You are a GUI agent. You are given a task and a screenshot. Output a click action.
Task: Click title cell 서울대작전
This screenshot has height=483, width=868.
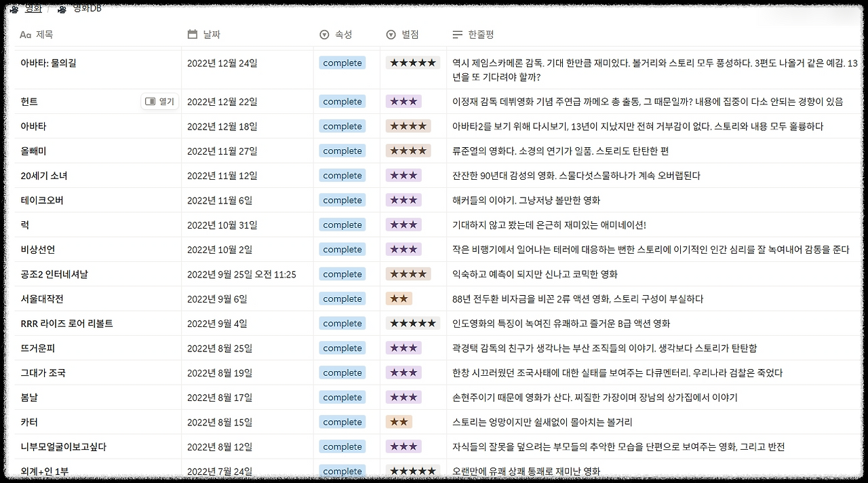(42, 299)
